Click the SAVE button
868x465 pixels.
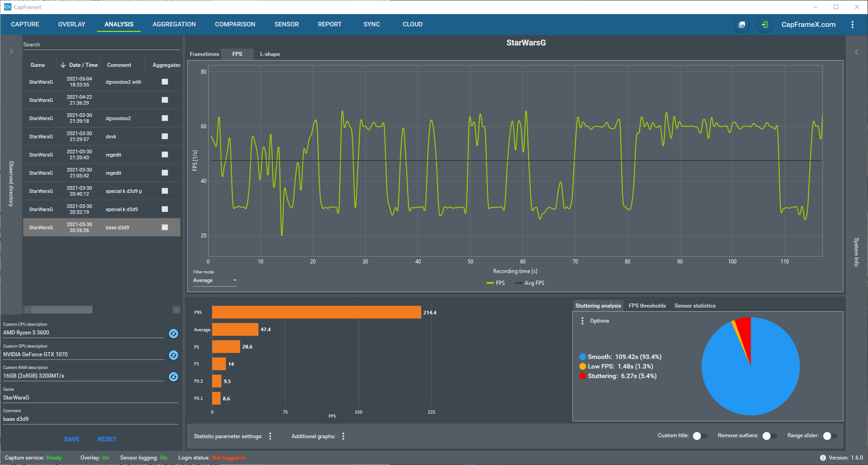click(71, 439)
